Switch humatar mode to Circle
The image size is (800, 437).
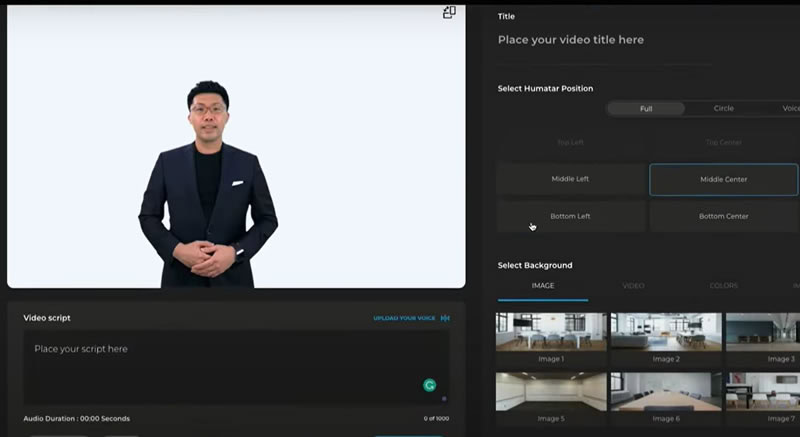[x=723, y=109]
